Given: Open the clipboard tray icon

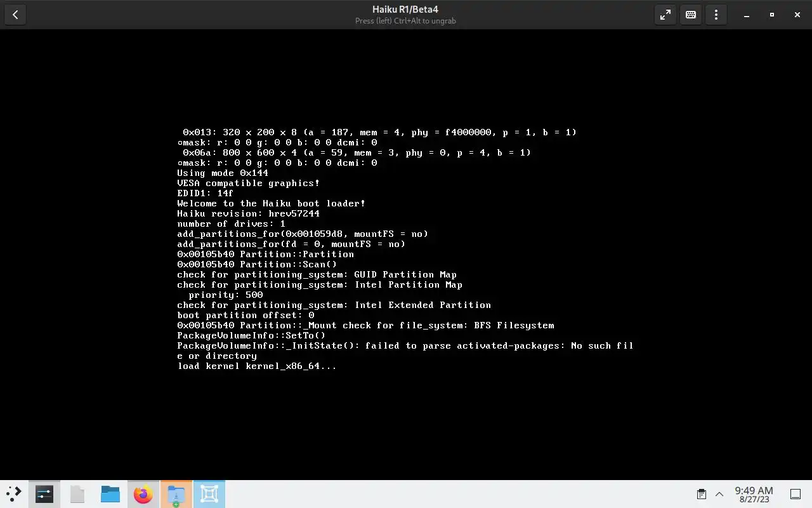Looking at the screenshot, I should pos(702,494).
